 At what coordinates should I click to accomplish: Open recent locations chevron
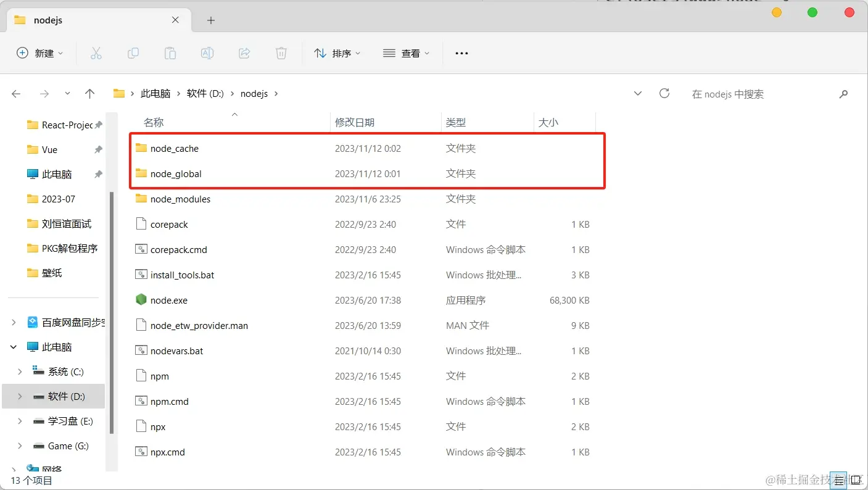[67, 94]
